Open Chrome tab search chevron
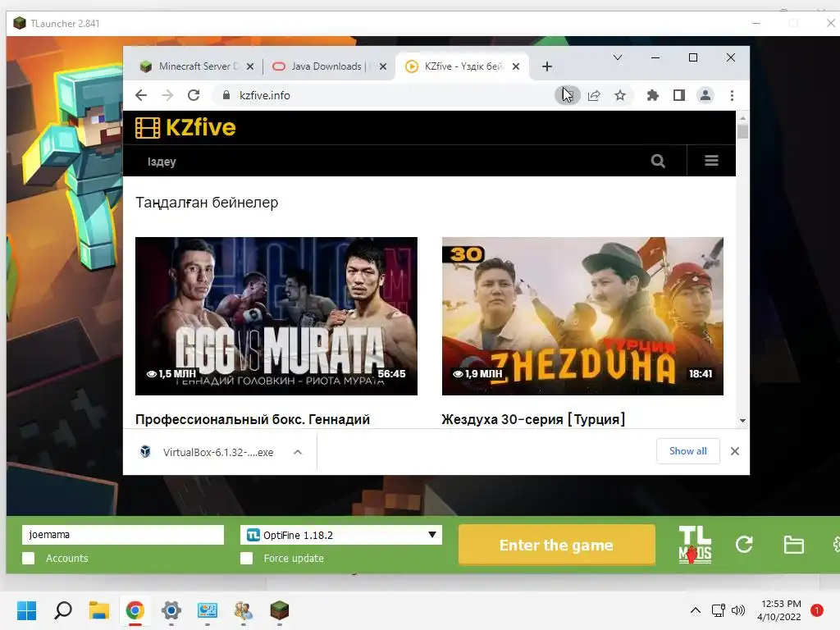This screenshot has width=840, height=630. [x=617, y=57]
